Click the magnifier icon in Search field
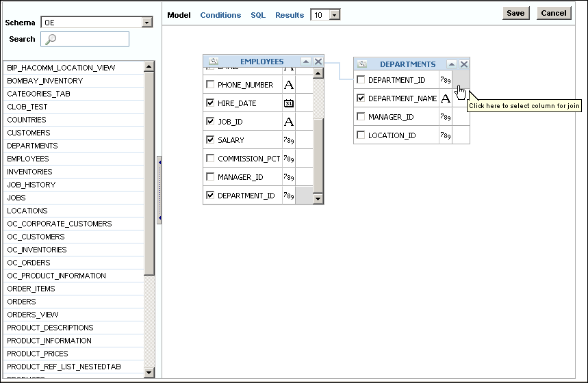The height and width of the screenshot is (383, 588). (x=50, y=40)
